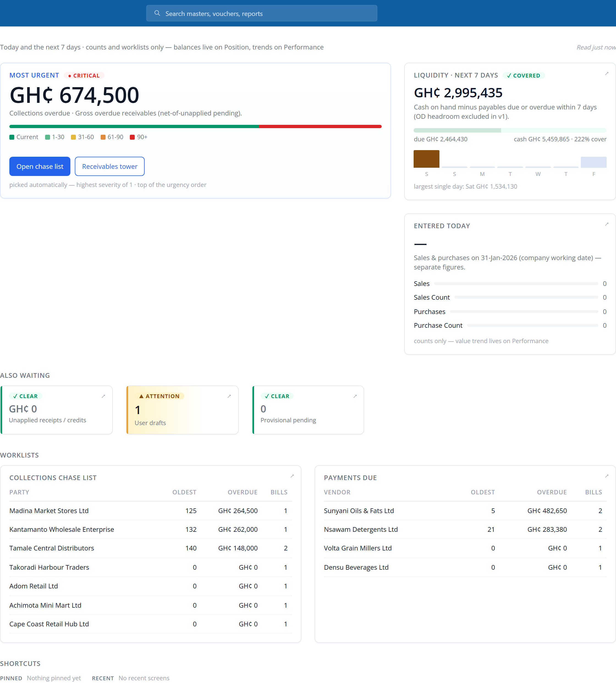Focus the search masters, vouchers, reports field
This screenshot has height=683, width=616.
pyautogui.click(x=262, y=13)
